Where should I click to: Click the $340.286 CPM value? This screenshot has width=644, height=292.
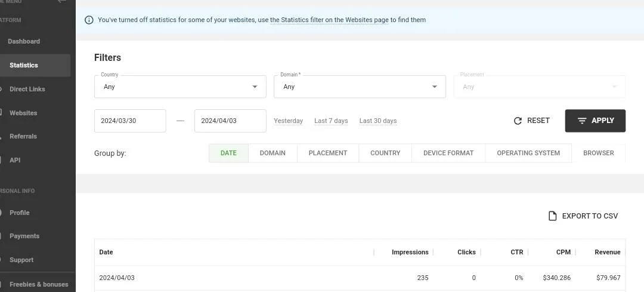tap(556, 278)
